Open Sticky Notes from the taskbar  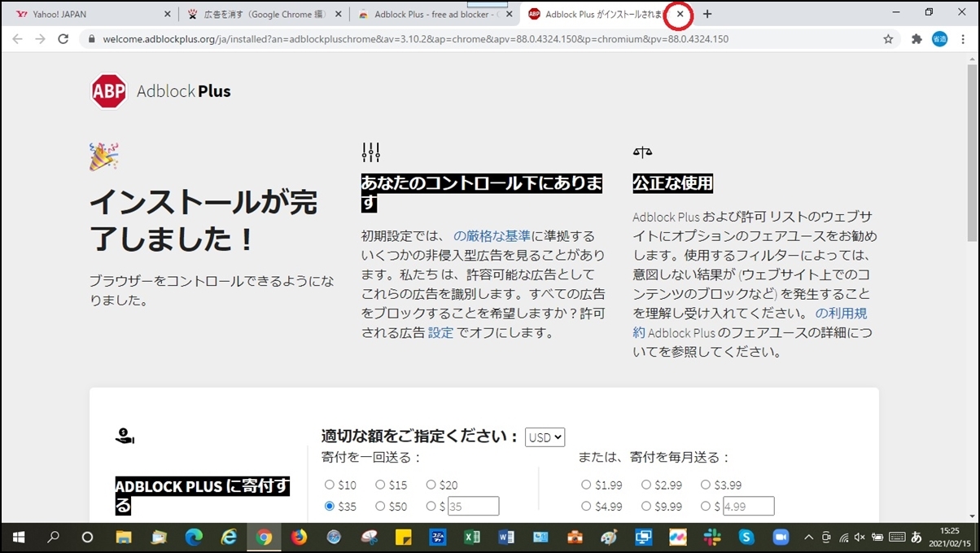coord(402,538)
